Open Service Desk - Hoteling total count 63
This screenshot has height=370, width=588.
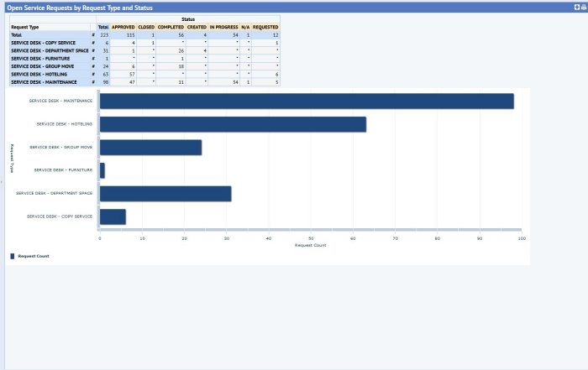click(105, 74)
